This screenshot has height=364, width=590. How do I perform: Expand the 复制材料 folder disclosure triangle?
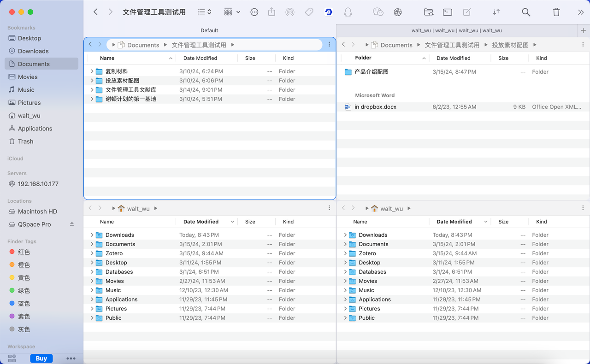[x=91, y=71]
